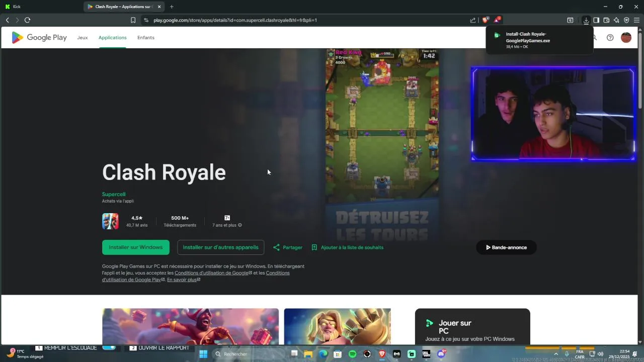The image size is (644, 362).
Task: Reload the current page
Action: (x=27, y=20)
